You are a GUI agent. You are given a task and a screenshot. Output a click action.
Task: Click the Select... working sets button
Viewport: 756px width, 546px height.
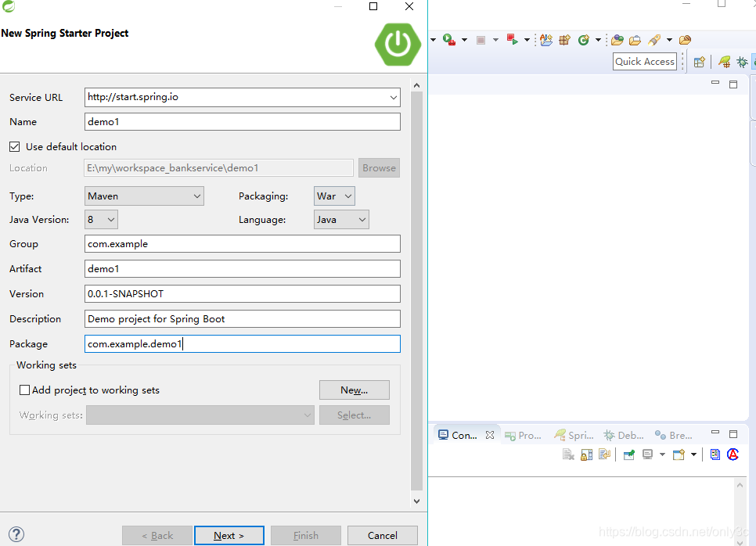click(355, 415)
